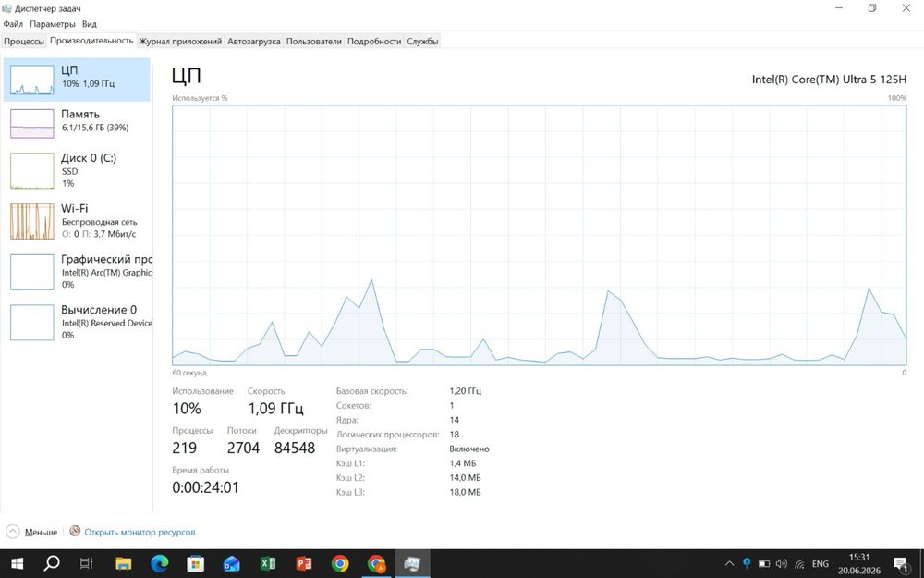
Task: Click Intel(R) Reserved Device text
Action: pos(107,323)
